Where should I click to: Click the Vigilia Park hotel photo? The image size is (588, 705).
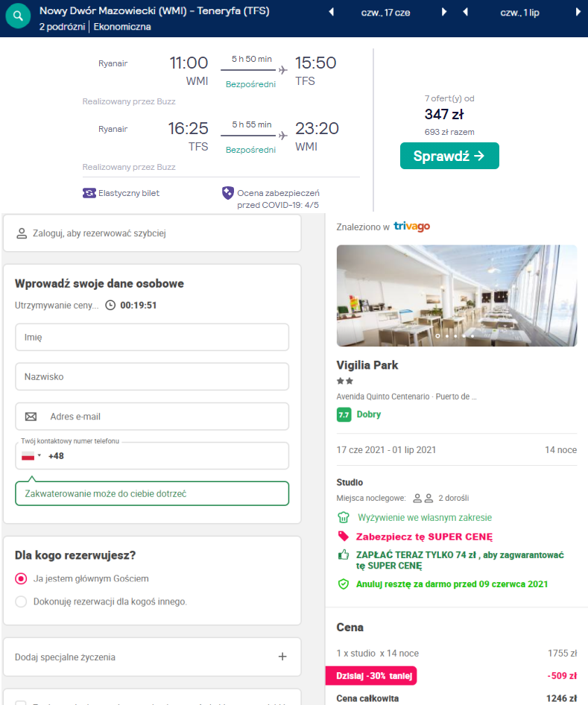coord(457,295)
